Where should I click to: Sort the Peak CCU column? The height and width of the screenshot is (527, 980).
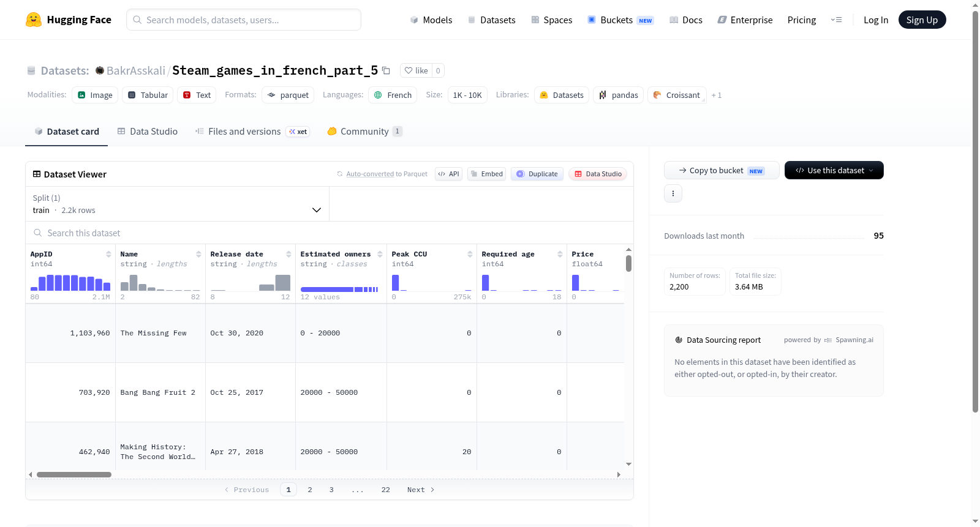click(470, 254)
